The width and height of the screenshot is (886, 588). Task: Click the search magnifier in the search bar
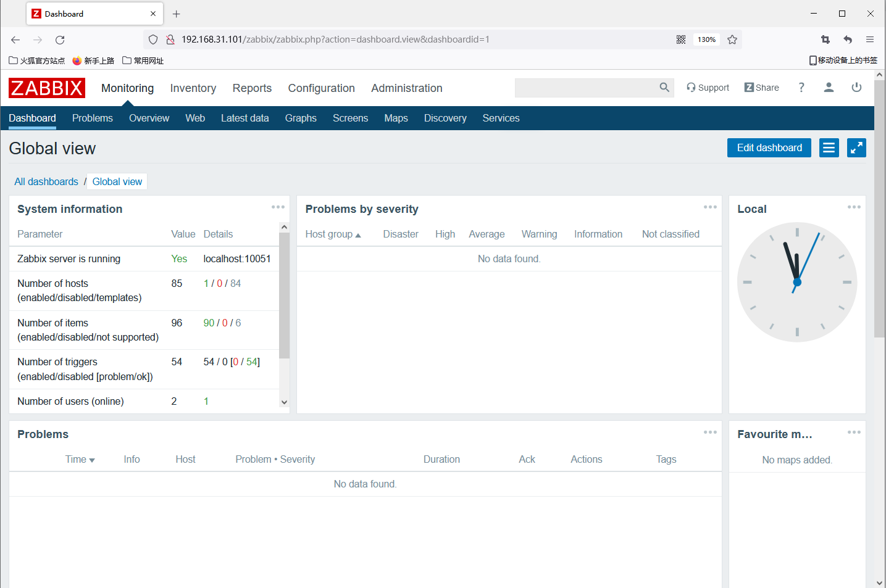click(664, 88)
